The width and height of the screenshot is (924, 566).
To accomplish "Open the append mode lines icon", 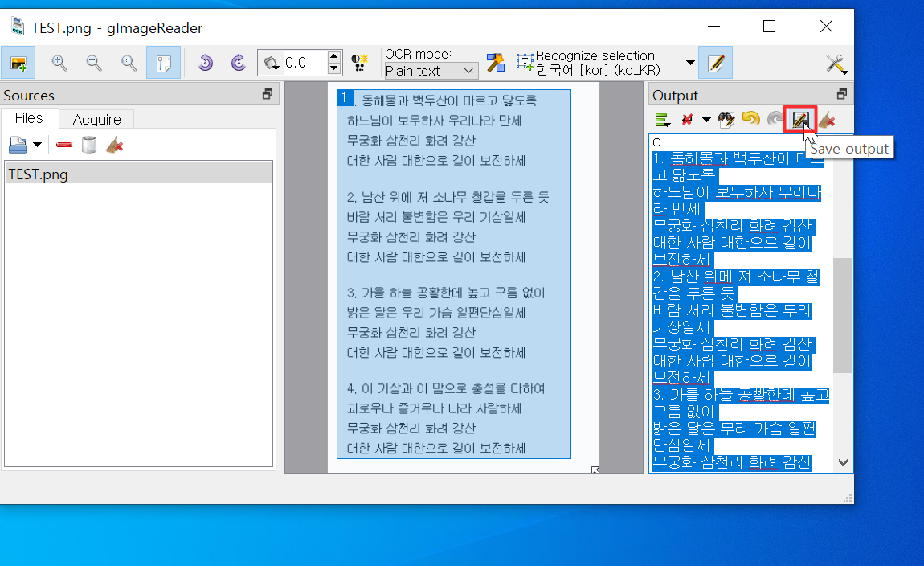I will 662,121.
